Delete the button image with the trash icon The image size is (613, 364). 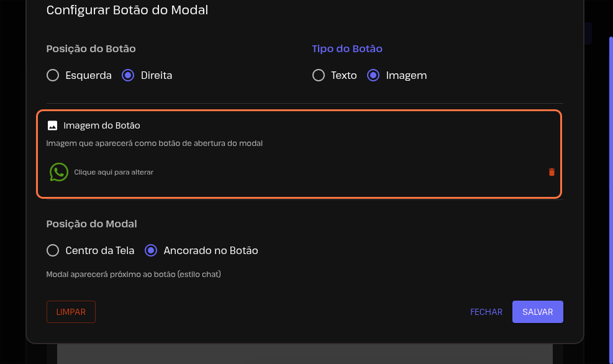[552, 172]
